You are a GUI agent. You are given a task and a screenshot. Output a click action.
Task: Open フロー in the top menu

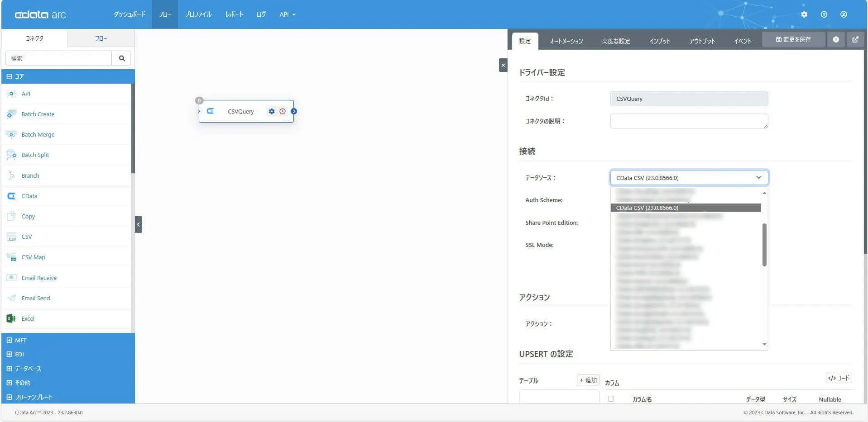click(x=165, y=14)
